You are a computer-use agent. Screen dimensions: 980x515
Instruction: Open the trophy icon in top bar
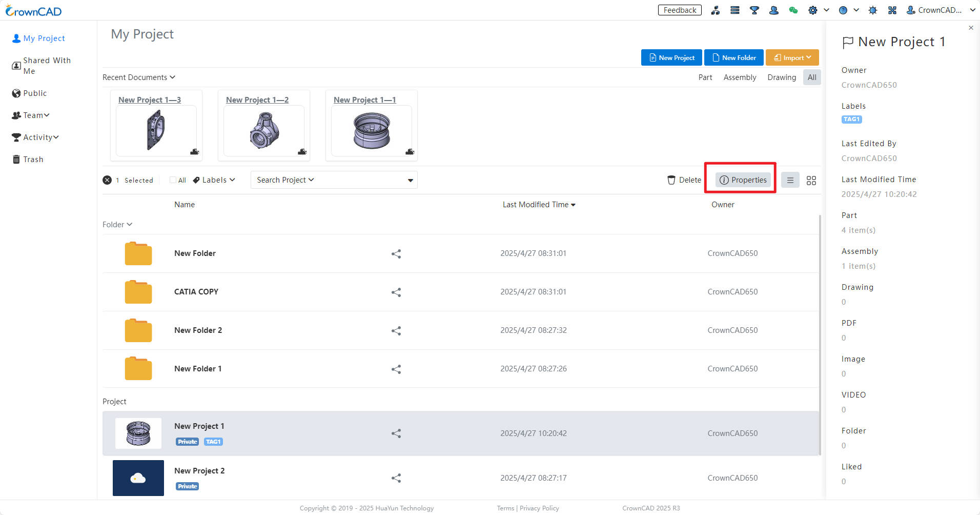[754, 10]
